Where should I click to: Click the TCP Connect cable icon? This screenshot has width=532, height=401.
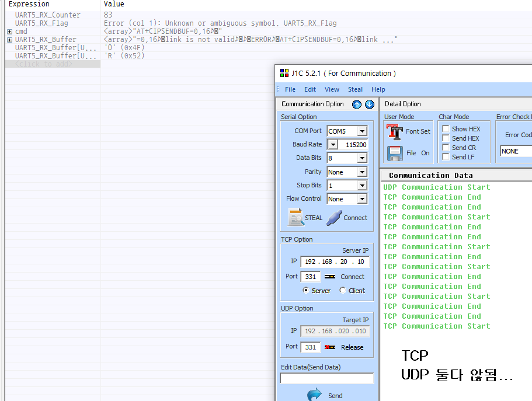click(330, 277)
